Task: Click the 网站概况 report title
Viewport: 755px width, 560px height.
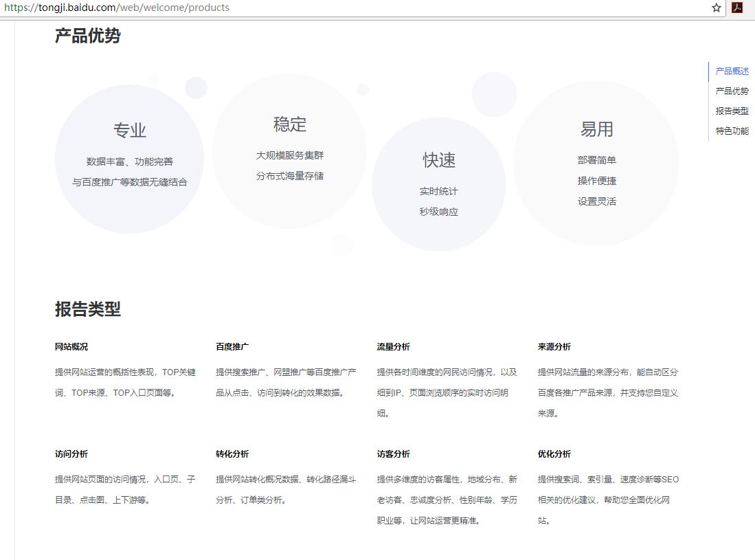Action: [71, 347]
